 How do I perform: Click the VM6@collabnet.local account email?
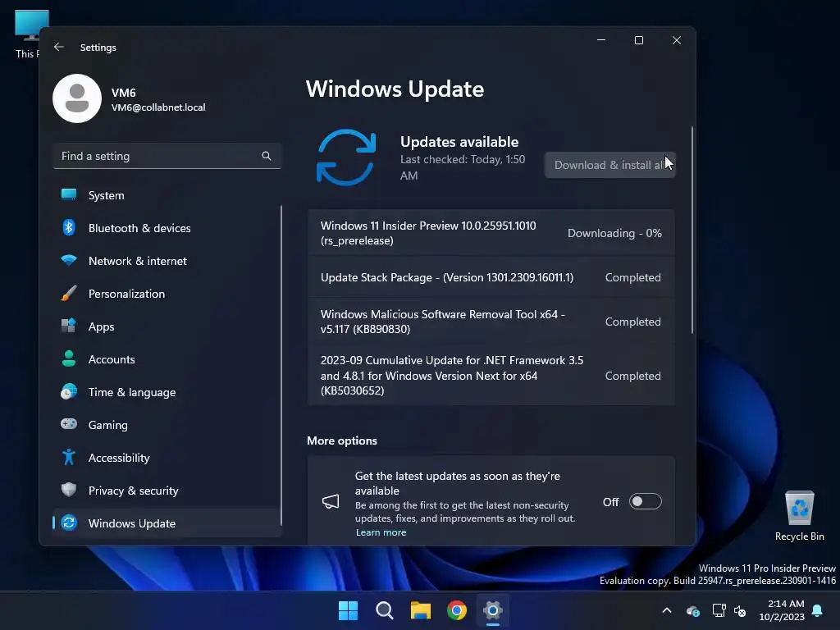pyautogui.click(x=158, y=107)
